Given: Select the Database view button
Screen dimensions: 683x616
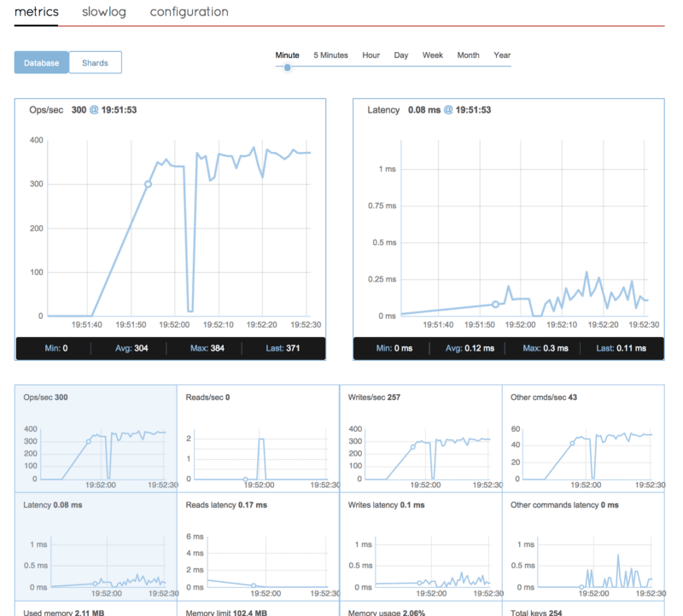Looking at the screenshot, I should pos(41,62).
